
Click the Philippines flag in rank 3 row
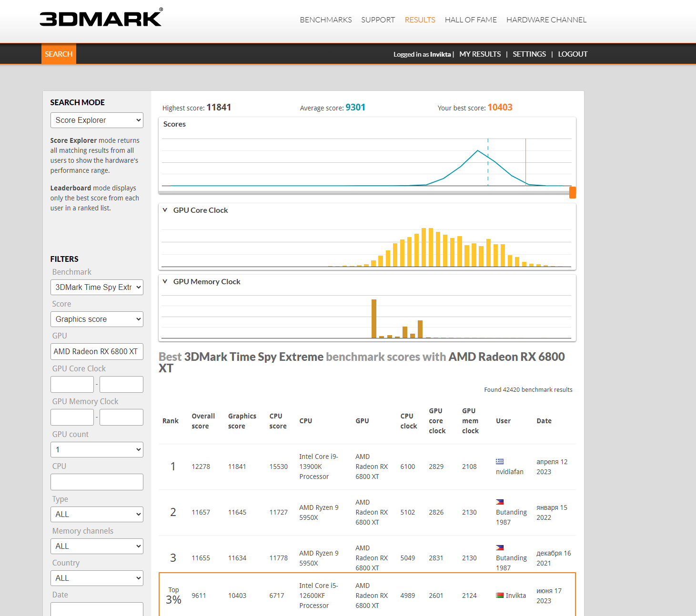500,547
